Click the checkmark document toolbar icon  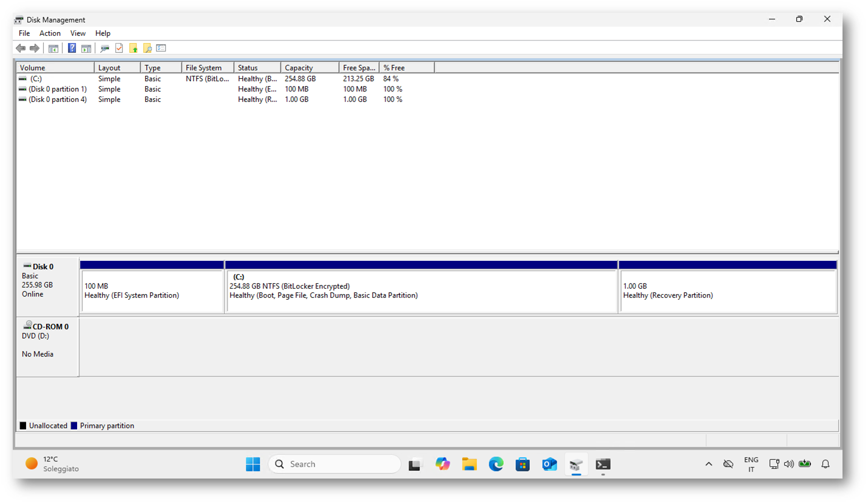pyautogui.click(x=119, y=48)
